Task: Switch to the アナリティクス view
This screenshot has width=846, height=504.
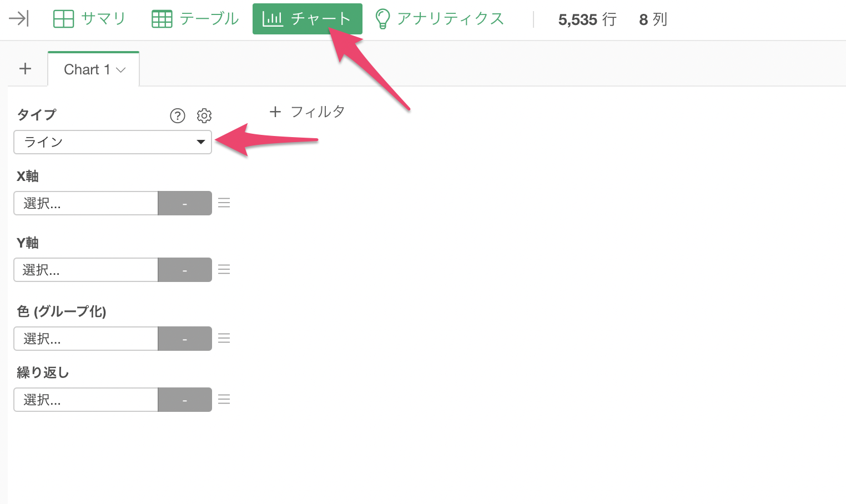Action: pos(440,19)
